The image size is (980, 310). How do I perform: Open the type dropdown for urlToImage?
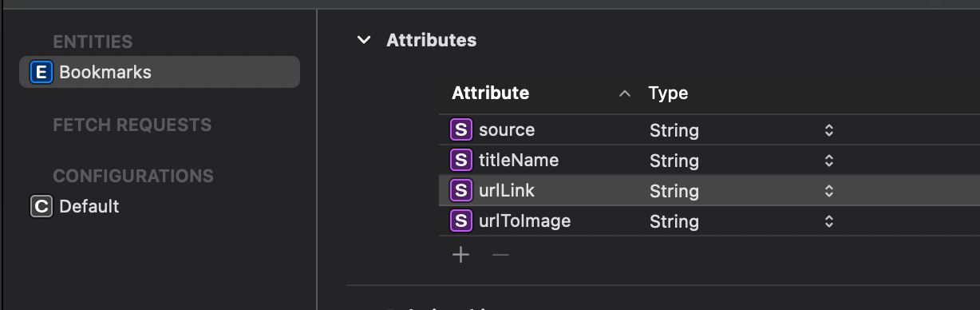[x=829, y=221]
